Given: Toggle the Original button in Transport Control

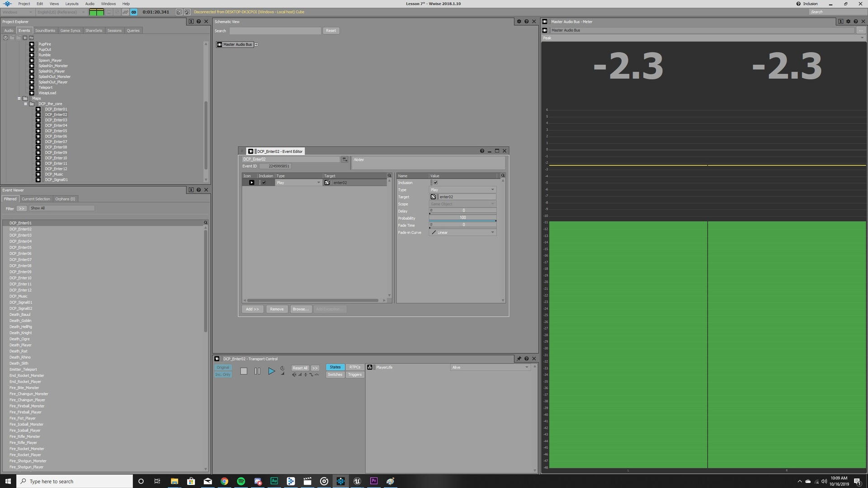Looking at the screenshot, I should point(223,367).
